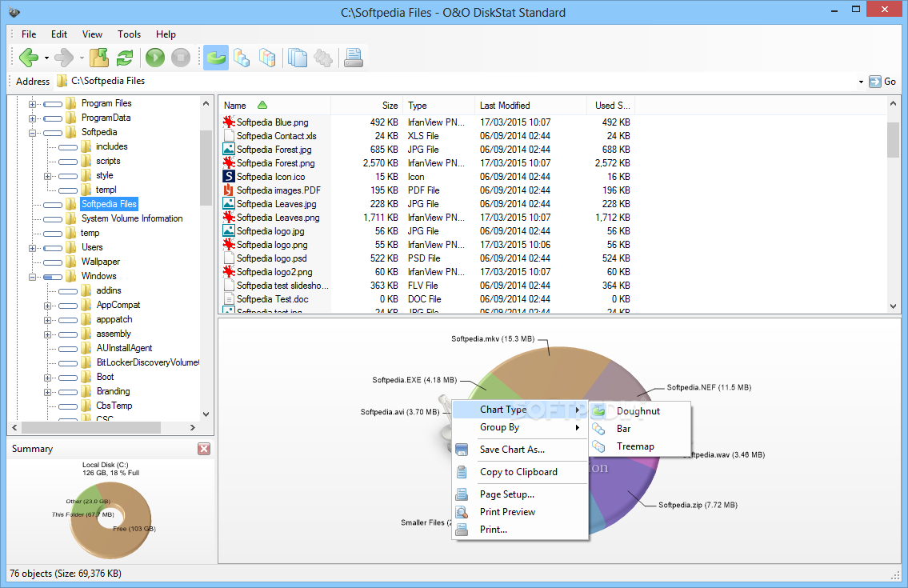Click the Print Preview magnifier icon
This screenshot has height=588, width=908.
pyautogui.click(x=462, y=512)
